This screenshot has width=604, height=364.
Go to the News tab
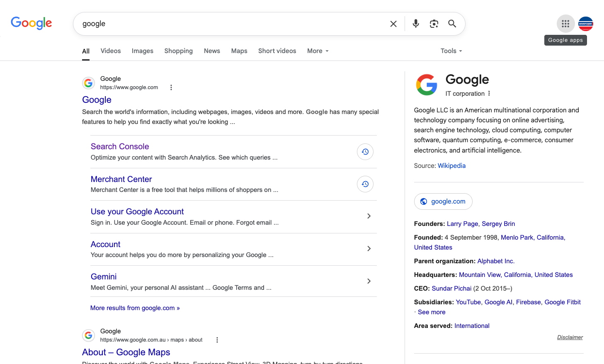pos(212,51)
